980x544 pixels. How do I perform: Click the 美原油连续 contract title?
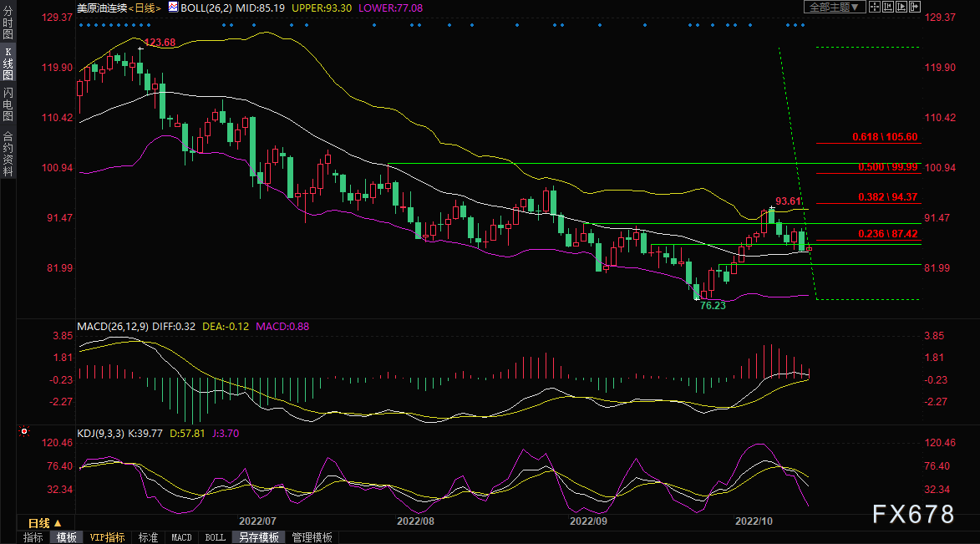(102, 8)
